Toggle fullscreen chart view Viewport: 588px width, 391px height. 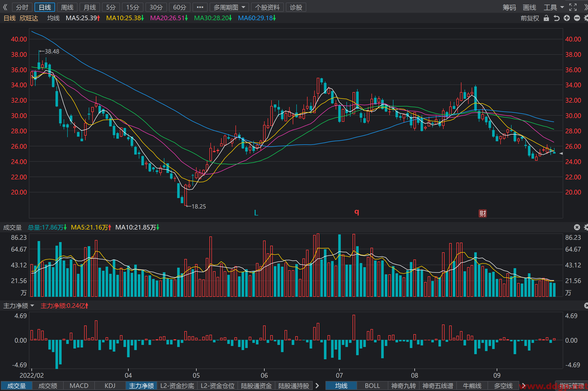[573, 7]
